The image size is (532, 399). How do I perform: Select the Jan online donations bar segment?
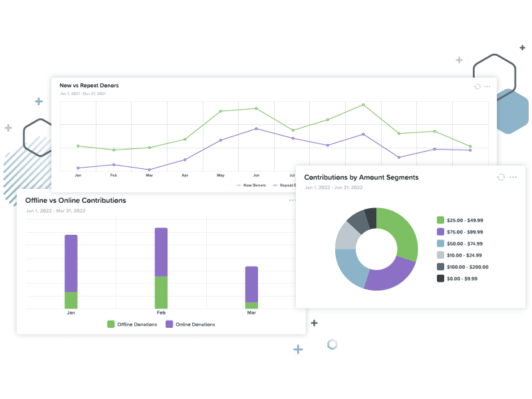[71, 263]
